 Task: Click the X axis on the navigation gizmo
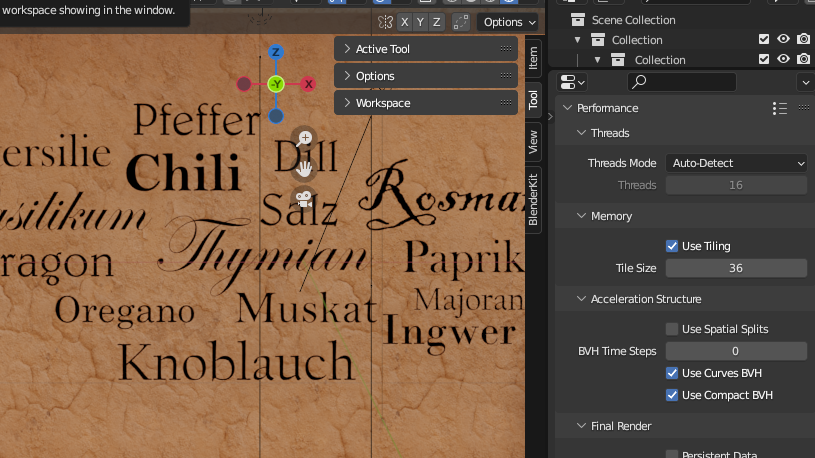tap(309, 84)
